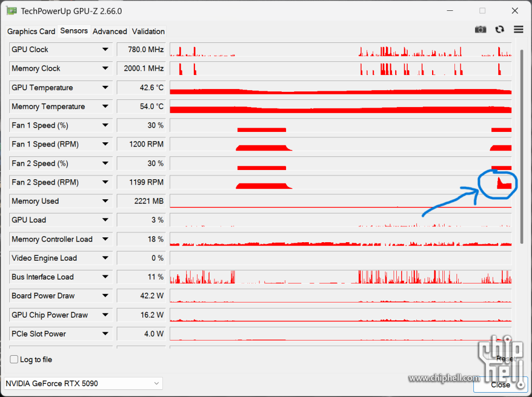
Task: Expand the Fan 2 Speed (RPM) dropdown
Action: (x=105, y=182)
